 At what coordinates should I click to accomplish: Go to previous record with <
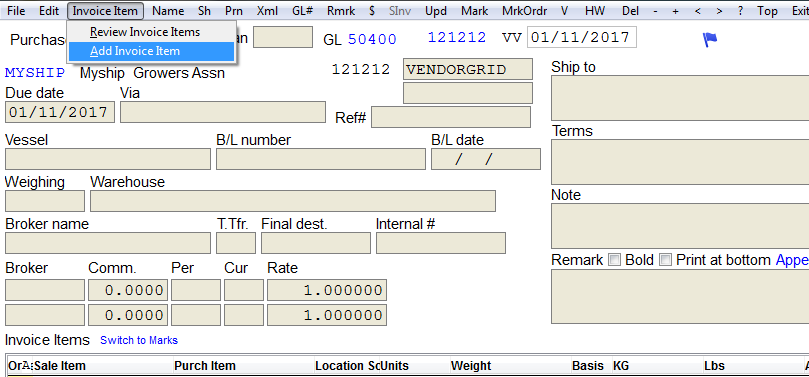(x=698, y=11)
